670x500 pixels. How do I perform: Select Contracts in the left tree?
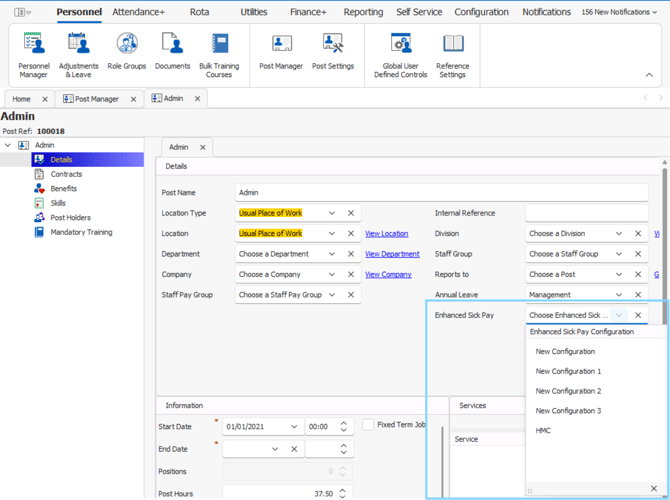pyautogui.click(x=66, y=174)
